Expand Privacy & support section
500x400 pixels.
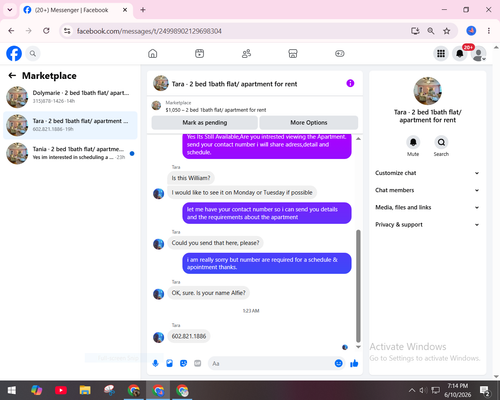[x=427, y=225]
